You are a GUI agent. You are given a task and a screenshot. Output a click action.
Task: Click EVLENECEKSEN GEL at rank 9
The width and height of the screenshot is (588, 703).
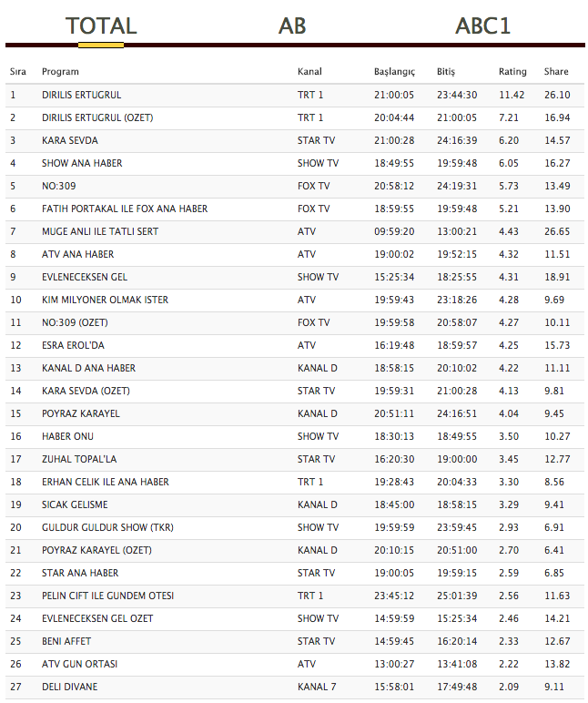click(85, 277)
